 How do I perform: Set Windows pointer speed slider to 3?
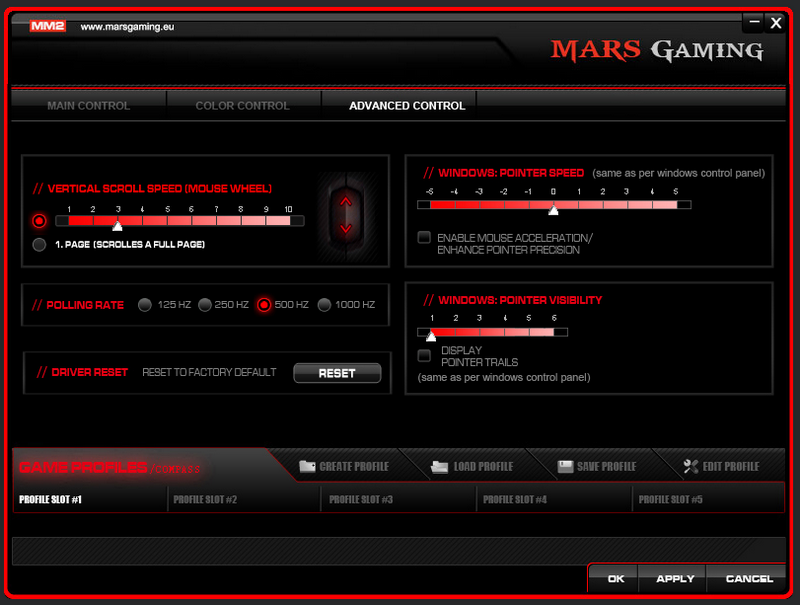click(628, 205)
